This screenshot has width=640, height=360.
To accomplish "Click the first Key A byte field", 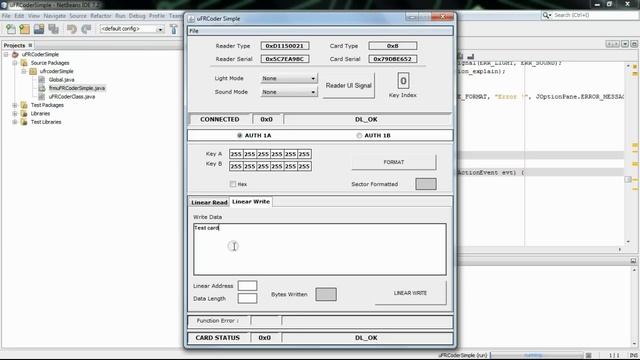I will click(x=236, y=154).
